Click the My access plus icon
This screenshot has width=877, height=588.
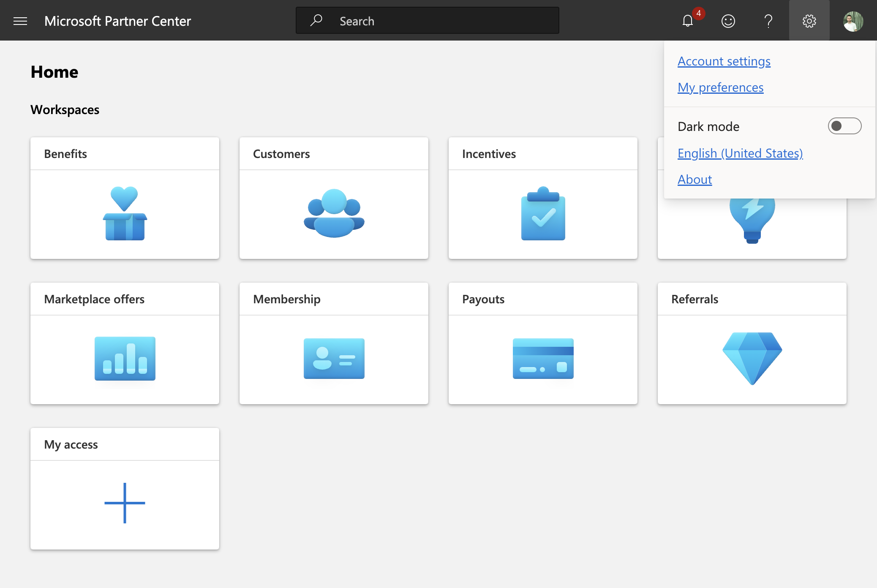pos(125,503)
